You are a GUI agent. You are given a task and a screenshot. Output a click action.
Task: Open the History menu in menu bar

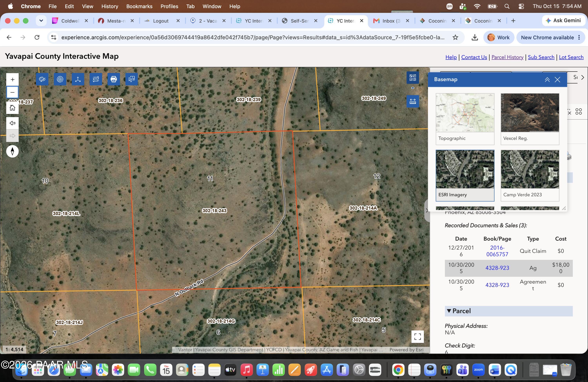(110, 6)
